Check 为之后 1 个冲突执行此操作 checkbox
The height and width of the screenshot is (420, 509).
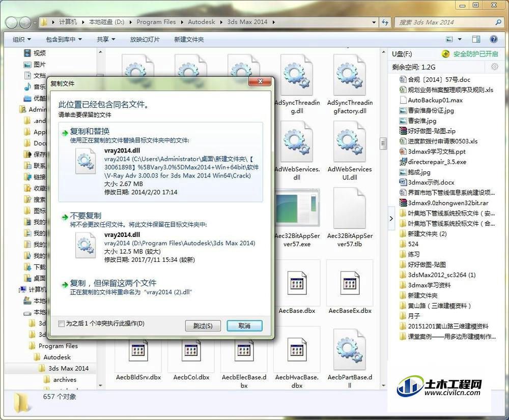(x=61, y=324)
